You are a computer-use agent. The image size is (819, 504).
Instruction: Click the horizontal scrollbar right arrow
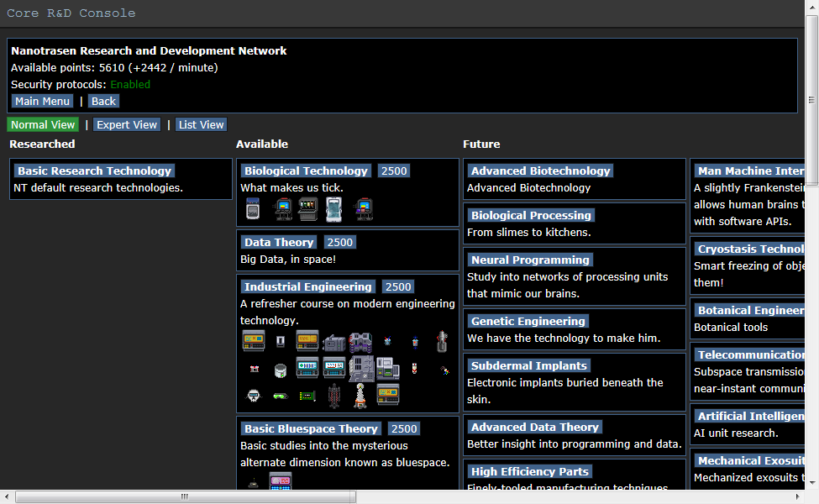[x=798, y=496]
